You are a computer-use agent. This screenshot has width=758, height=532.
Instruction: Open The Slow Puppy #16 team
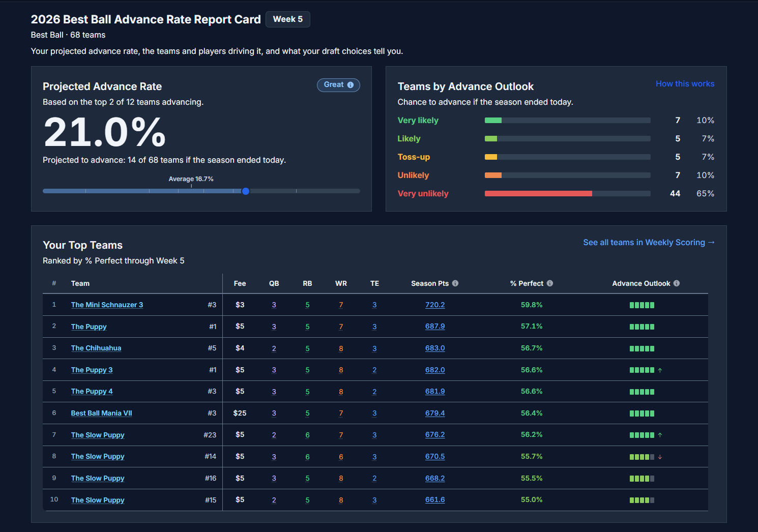tap(98, 479)
